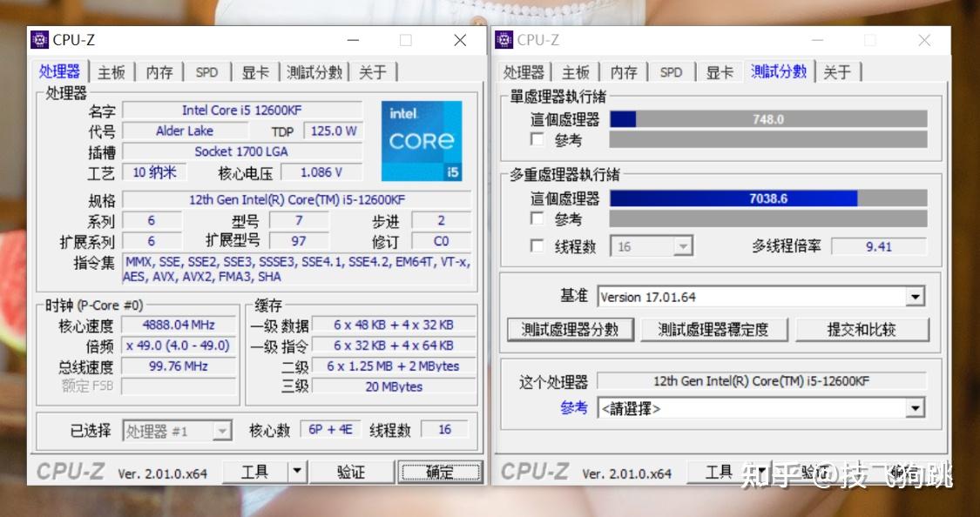Open the 測試分數 tab in the left window
Viewport: 980px width, 517px height.
pos(314,72)
